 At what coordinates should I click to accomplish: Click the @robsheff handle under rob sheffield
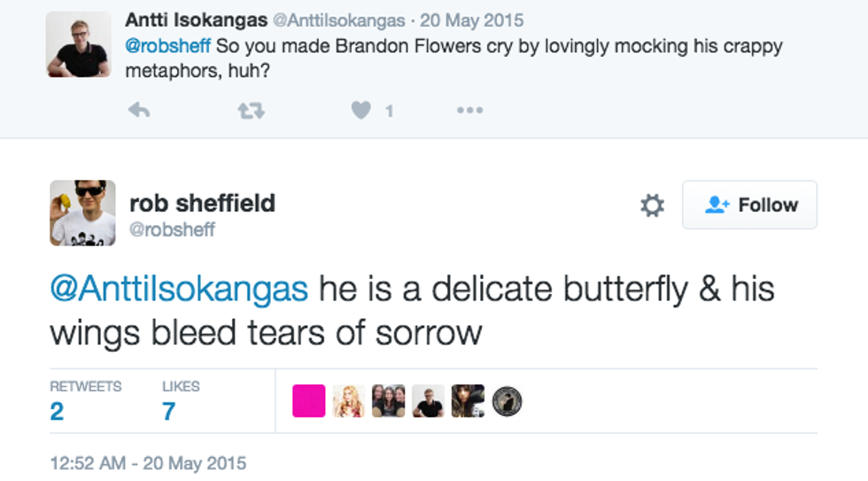click(173, 230)
